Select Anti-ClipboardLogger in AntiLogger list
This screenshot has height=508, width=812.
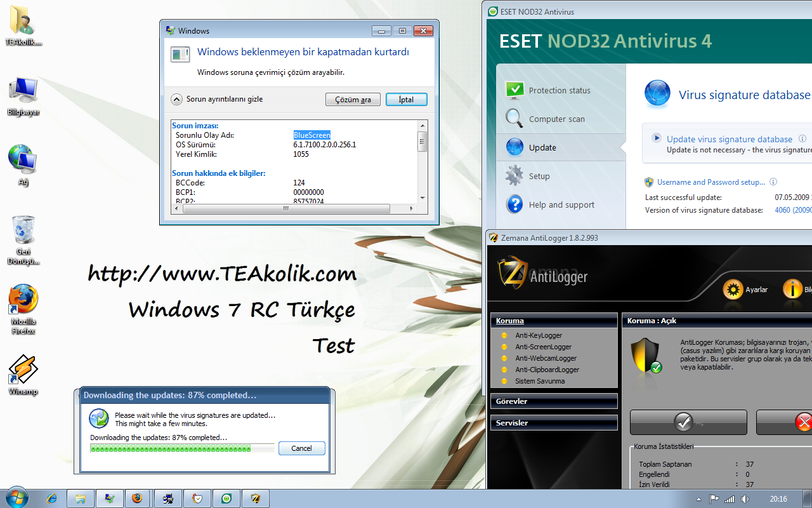coord(547,370)
